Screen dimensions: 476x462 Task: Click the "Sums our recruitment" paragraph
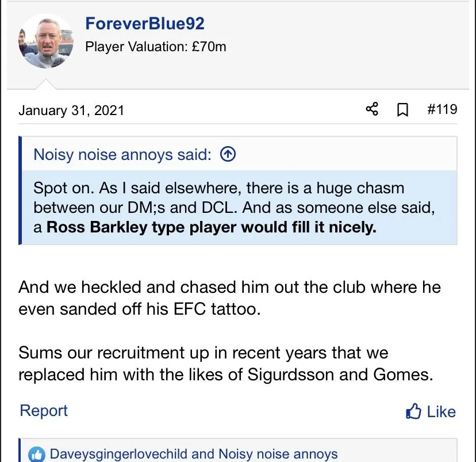[x=225, y=363]
